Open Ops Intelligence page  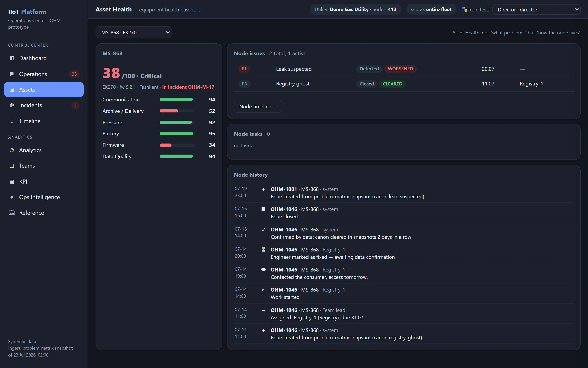(44, 197)
